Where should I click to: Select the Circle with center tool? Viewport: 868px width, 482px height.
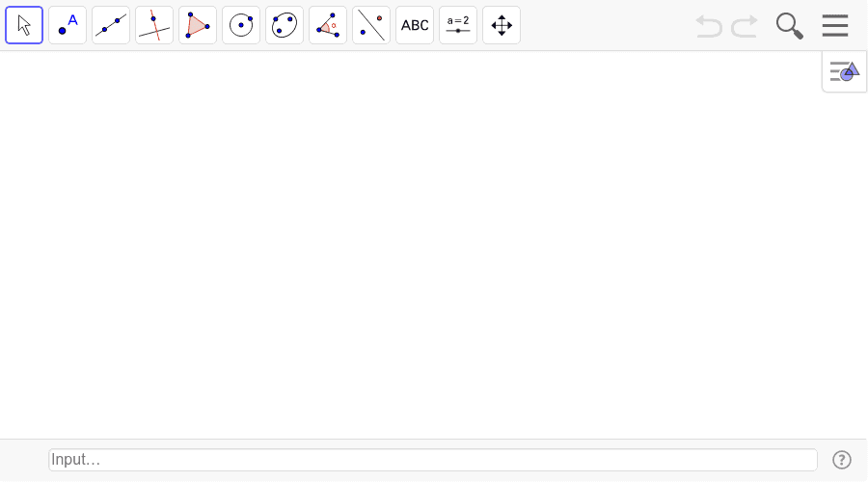click(241, 25)
